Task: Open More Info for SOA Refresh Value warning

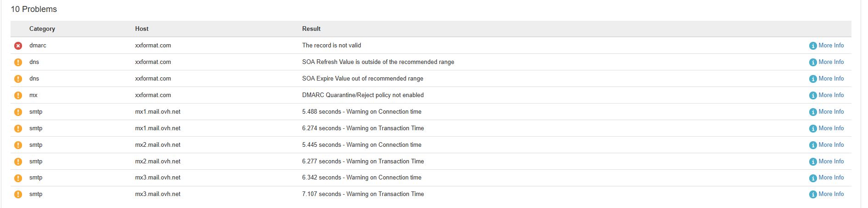Action: pyautogui.click(x=831, y=62)
